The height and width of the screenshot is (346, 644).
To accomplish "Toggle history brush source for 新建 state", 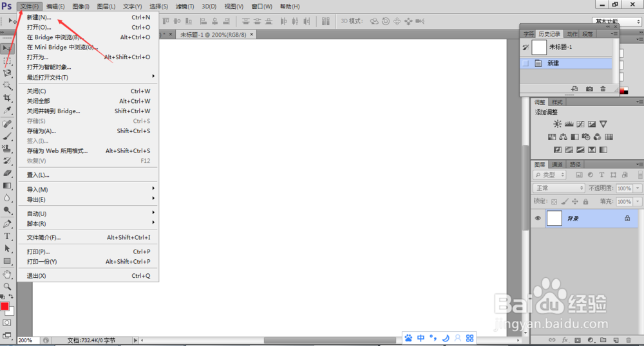I will (526, 63).
